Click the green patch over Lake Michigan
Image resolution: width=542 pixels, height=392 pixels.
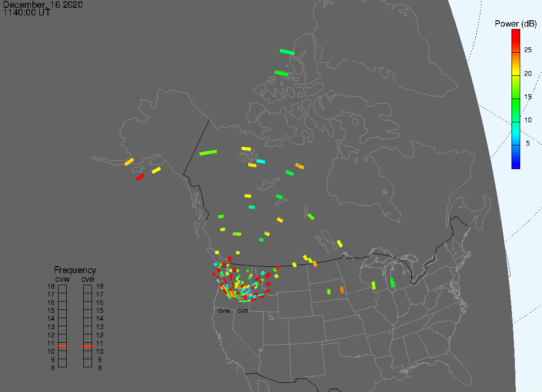(x=392, y=283)
